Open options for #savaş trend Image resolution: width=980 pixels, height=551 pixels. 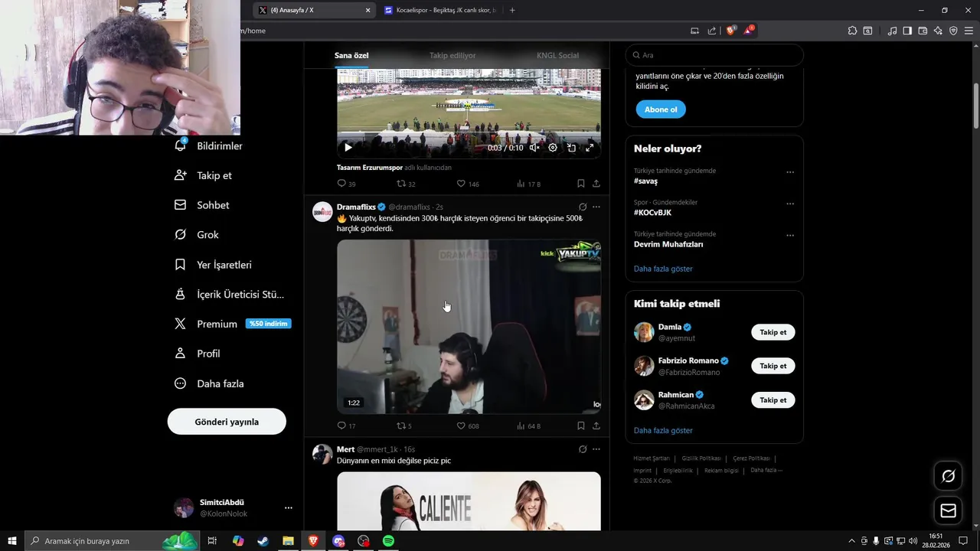[790, 172]
